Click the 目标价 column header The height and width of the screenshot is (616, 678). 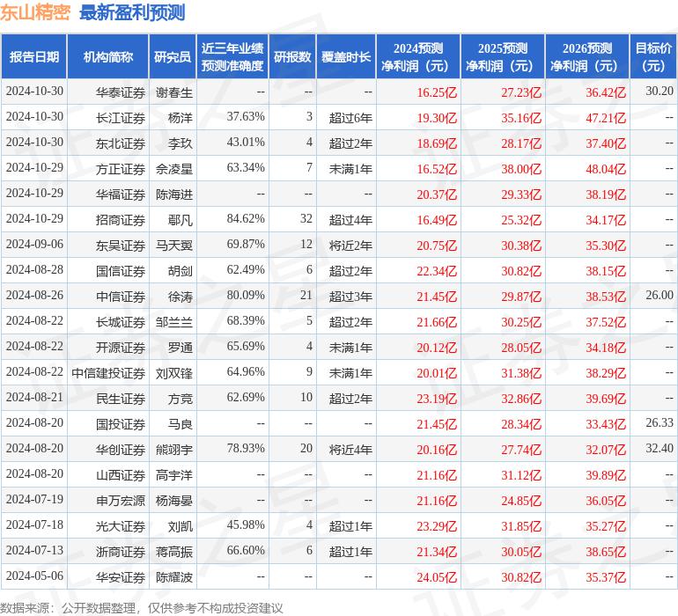[x=653, y=56]
